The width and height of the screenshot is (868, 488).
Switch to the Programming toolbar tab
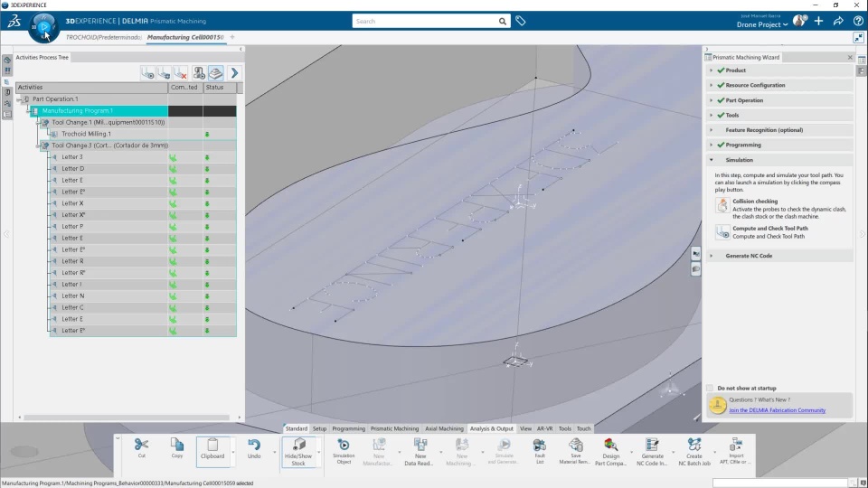(348, 428)
